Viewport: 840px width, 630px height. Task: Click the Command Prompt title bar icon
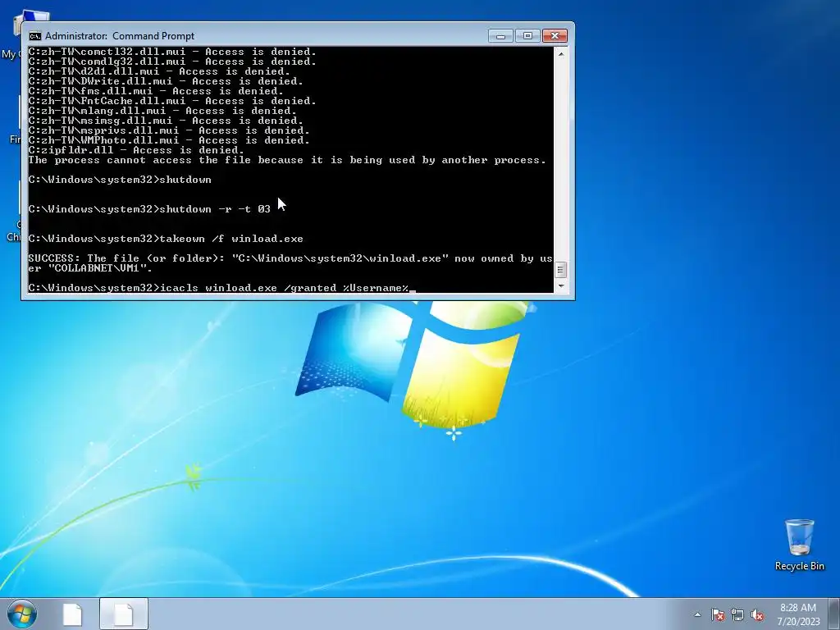click(x=34, y=36)
